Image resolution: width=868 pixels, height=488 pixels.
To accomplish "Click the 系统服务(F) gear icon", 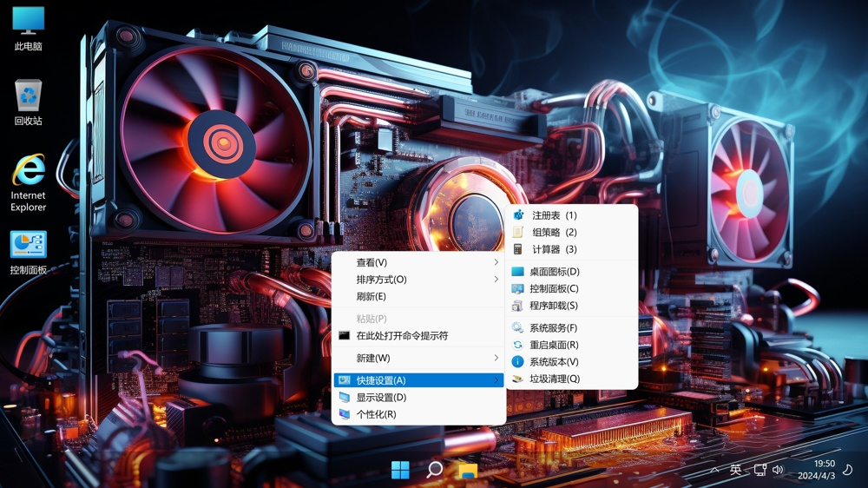I will pos(517,328).
